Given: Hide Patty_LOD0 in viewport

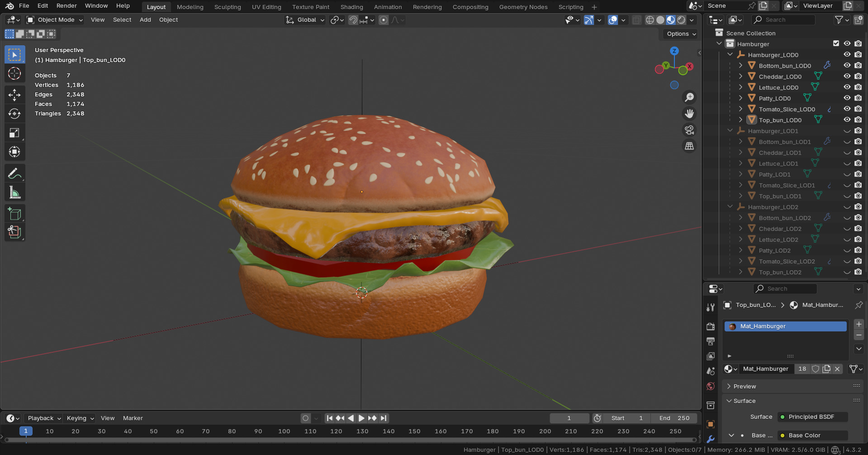Looking at the screenshot, I should coord(847,98).
